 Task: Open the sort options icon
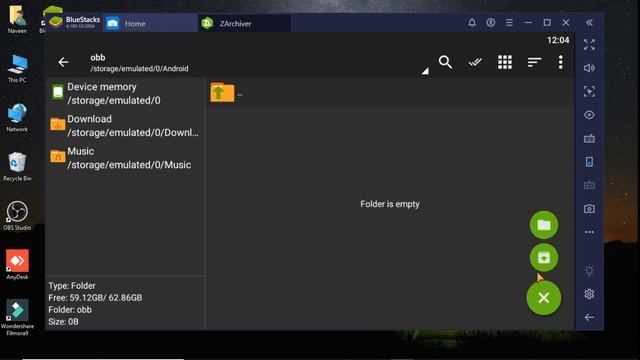point(534,62)
